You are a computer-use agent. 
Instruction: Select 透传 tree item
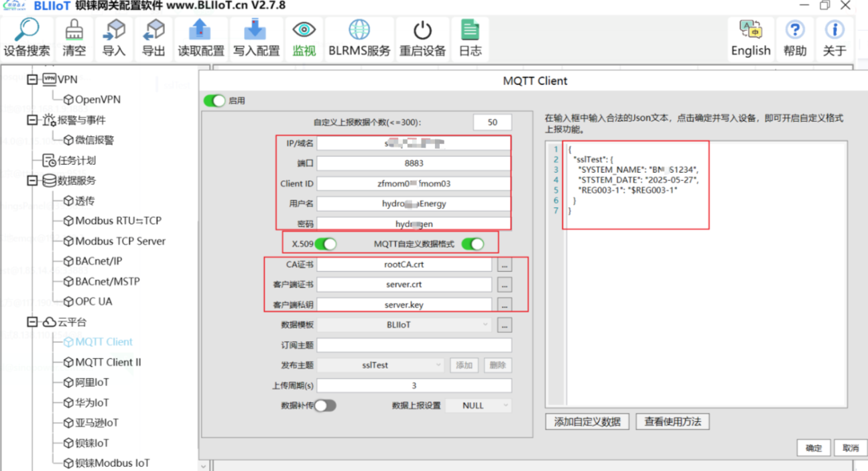[79, 200]
